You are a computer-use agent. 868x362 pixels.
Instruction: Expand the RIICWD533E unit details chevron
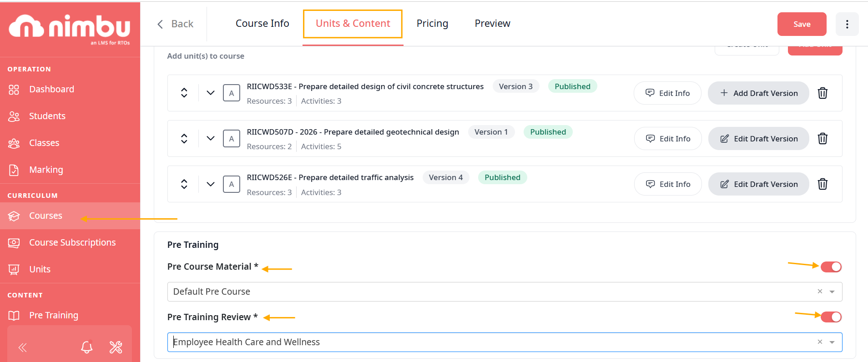click(210, 93)
